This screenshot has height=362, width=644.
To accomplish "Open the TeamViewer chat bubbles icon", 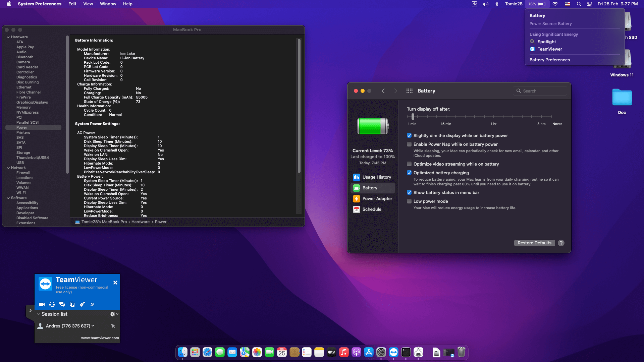I will 62,304.
